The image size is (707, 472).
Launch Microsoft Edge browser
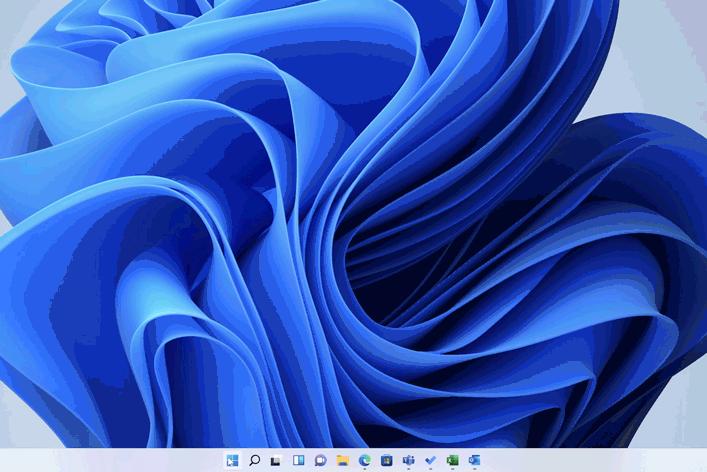pyautogui.click(x=365, y=460)
